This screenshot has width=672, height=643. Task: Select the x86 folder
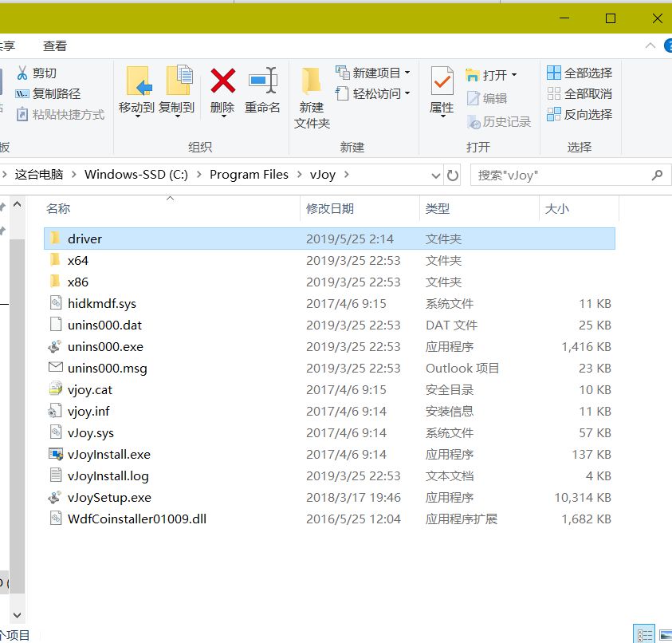pos(329,282)
